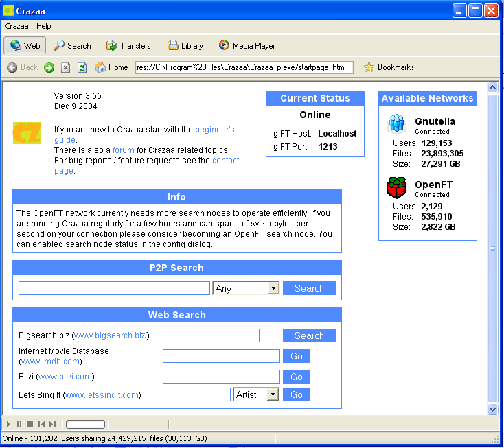Open the Library tab
The height and width of the screenshot is (448, 504).
pyautogui.click(x=185, y=45)
